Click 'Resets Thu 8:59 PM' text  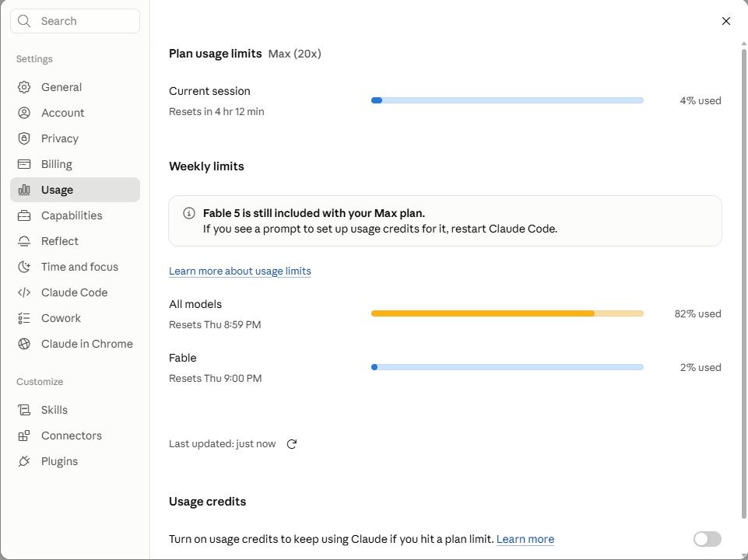(x=215, y=324)
